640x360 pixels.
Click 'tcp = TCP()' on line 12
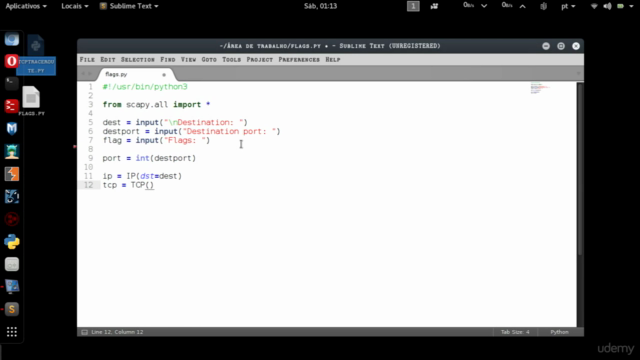point(128,185)
